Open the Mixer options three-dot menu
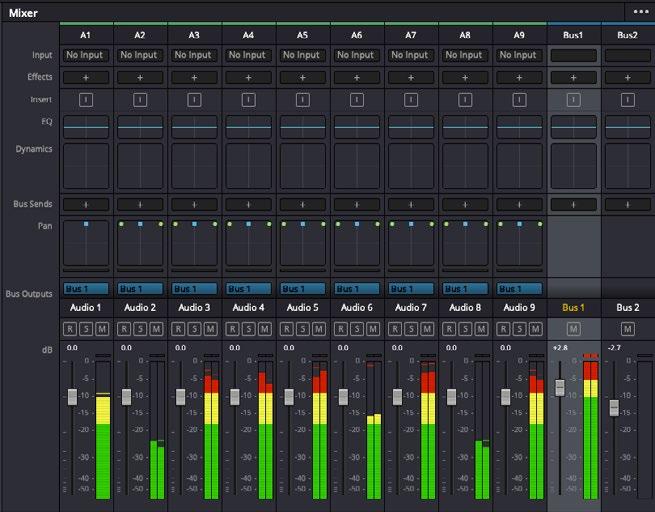Image resolution: width=655 pixels, height=512 pixels. click(x=640, y=12)
